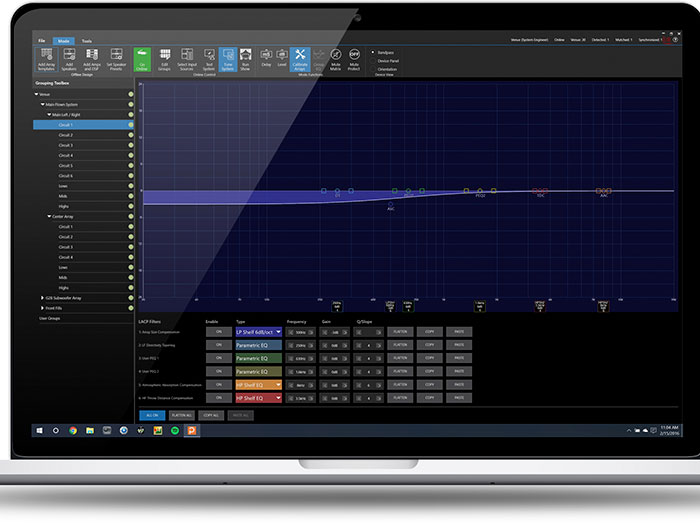The width and height of the screenshot is (700, 525).
Task: Switch to the Tools tab
Action: 87,41
